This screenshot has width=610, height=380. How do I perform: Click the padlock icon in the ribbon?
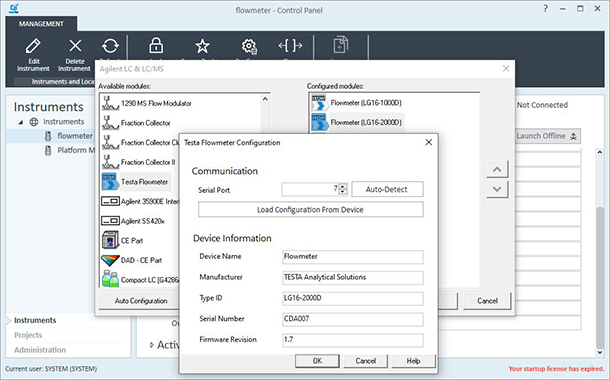pos(156,45)
